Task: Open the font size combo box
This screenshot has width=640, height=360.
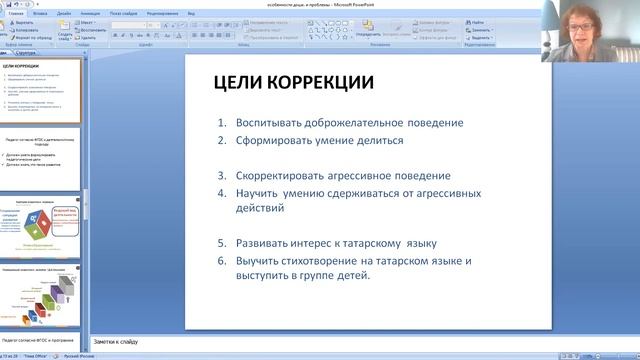Action: pos(153,25)
